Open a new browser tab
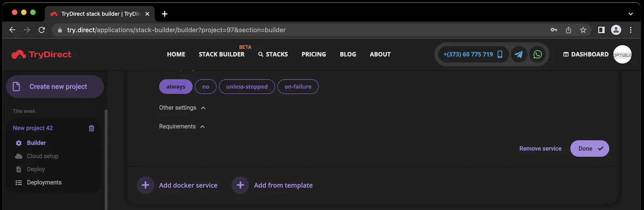The image size is (644, 210). coord(165,14)
